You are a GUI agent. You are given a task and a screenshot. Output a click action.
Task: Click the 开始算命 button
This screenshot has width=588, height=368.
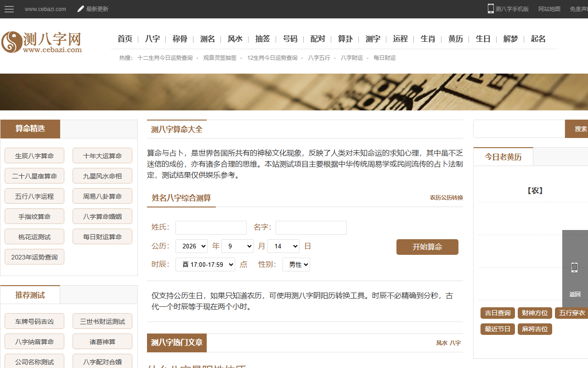click(427, 247)
